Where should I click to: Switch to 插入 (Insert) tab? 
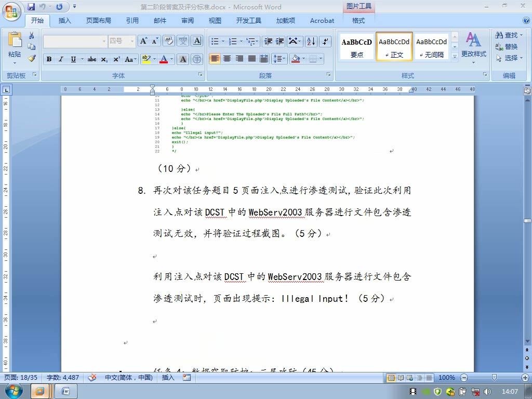point(64,20)
